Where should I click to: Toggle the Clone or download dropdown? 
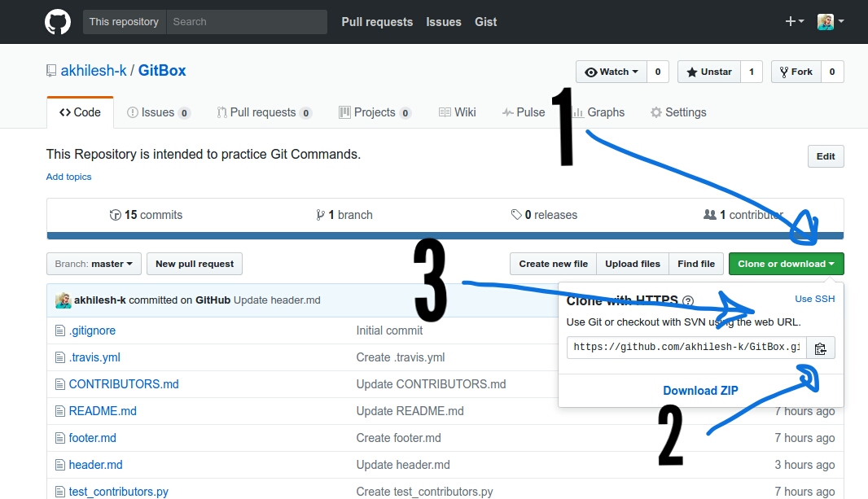pos(786,264)
